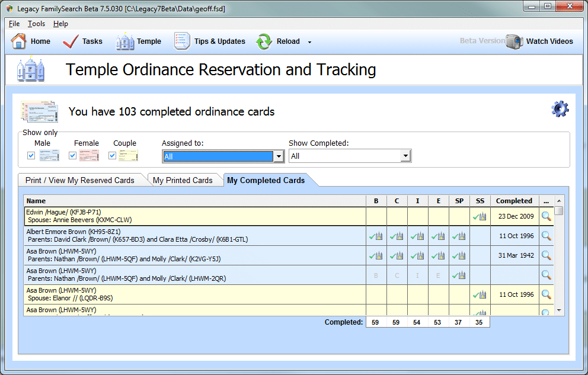Click the Watch Videos camcorder icon
588x375 pixels.
[514, 41]
